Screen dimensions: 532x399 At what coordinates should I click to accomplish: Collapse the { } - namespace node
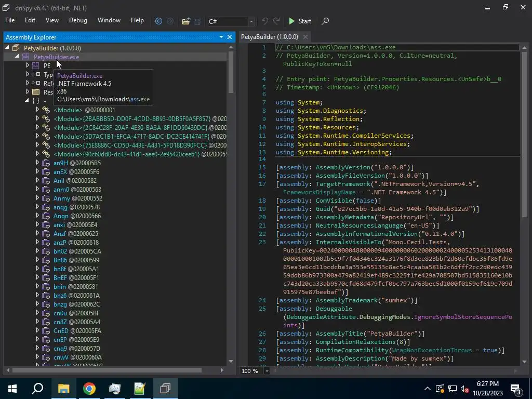pyautogui.click(x=27, y=100)
